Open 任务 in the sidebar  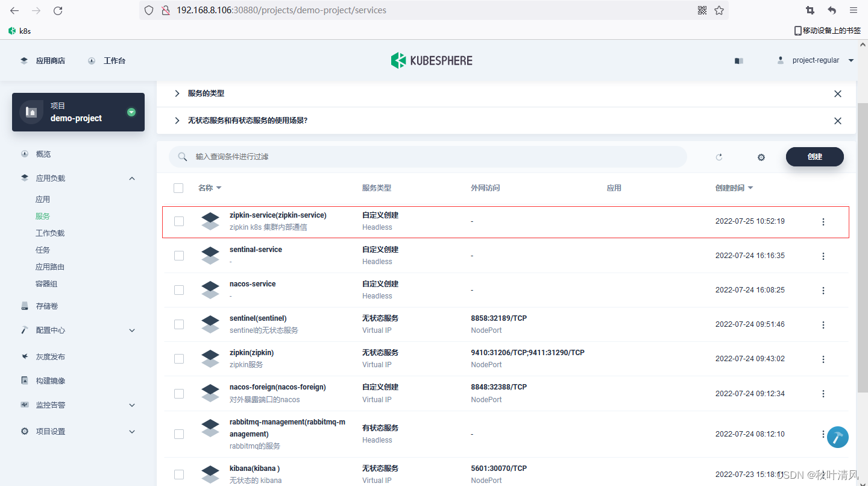[43, 250]
